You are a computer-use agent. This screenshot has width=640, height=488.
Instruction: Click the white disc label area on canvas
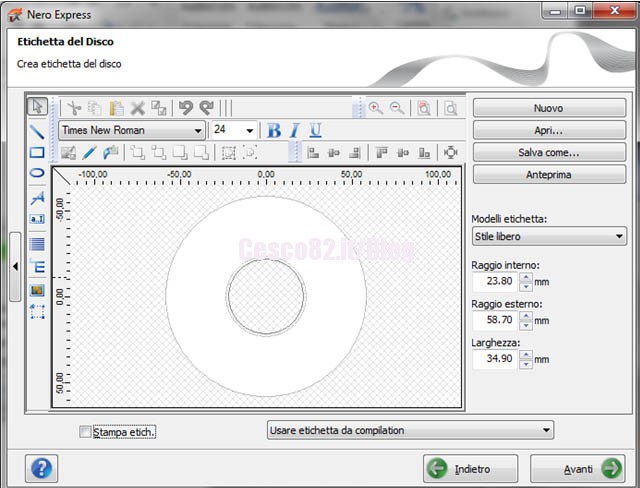(x=266, y=363)
